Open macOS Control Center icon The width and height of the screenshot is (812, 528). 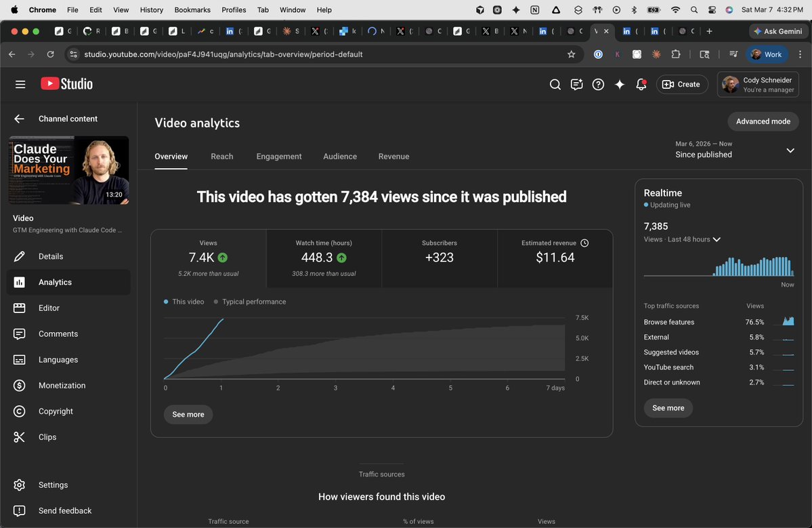[x=712, y=10]
